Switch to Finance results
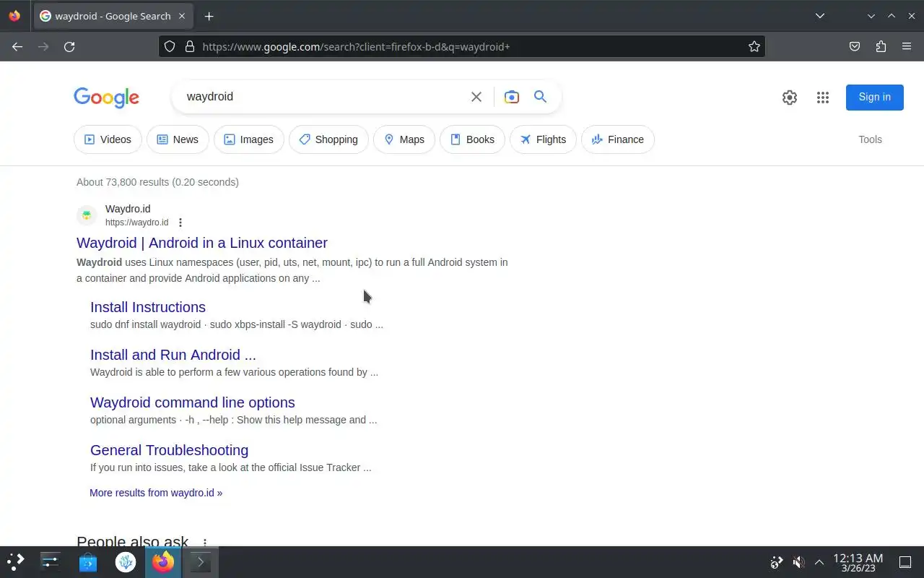Screen dimensions: 924x578 coord(618,139)
